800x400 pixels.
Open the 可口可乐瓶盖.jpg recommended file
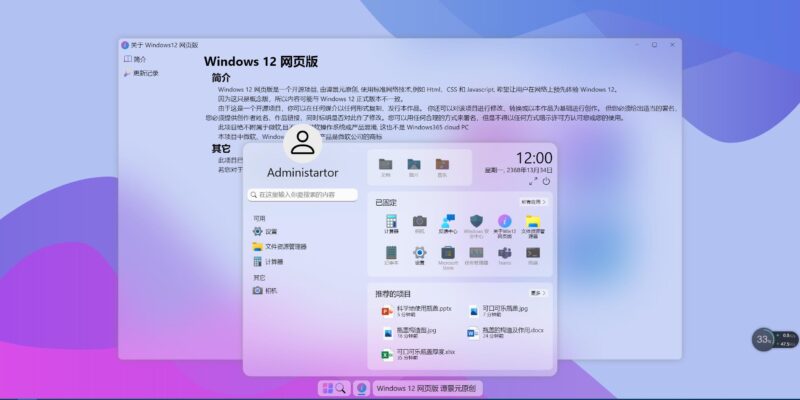pyautogui.click(x=499, y=311)
